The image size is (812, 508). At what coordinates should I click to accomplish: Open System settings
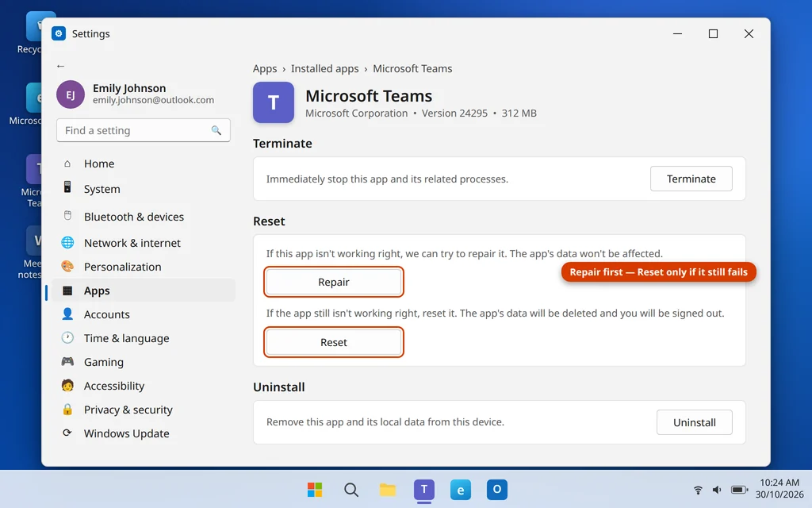143,189
